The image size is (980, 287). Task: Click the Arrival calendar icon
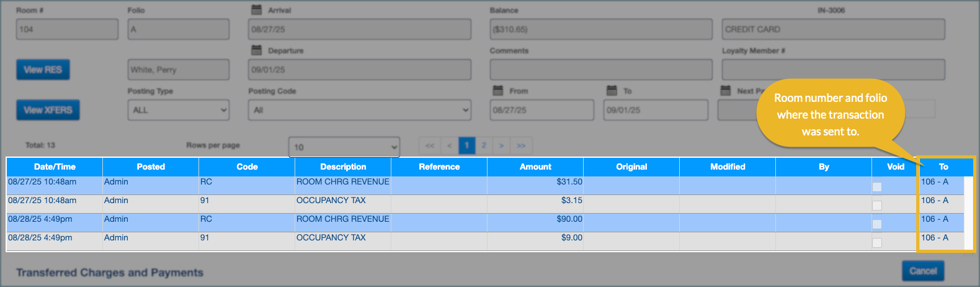(x=256, y=10)
